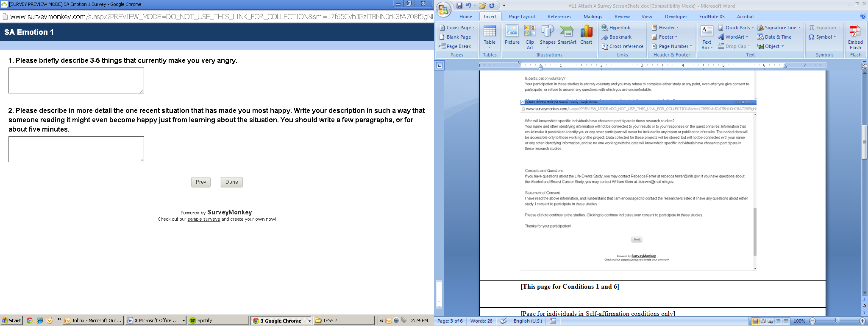This screenshot has height=326, width=868.
Task: Switch Word to Outline view
Action: pos(778,321)
